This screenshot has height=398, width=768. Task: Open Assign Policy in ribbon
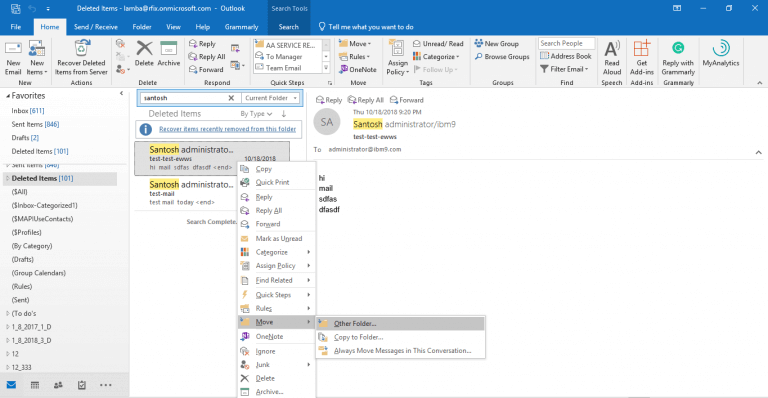[397, 58]
